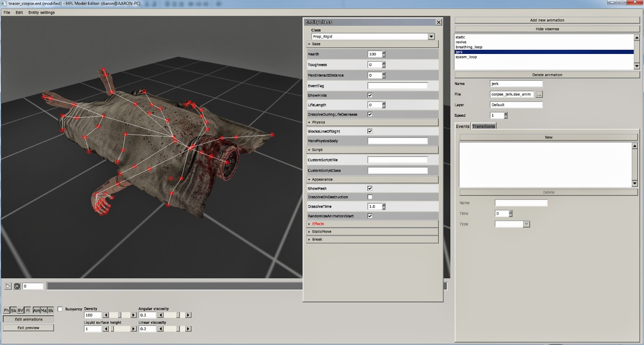Toggle animation loop button

[x=17, y=286]
